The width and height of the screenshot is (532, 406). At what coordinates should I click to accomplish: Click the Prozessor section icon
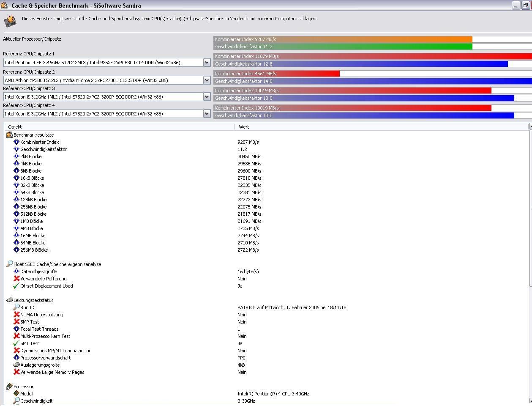(x=9, y=387)
